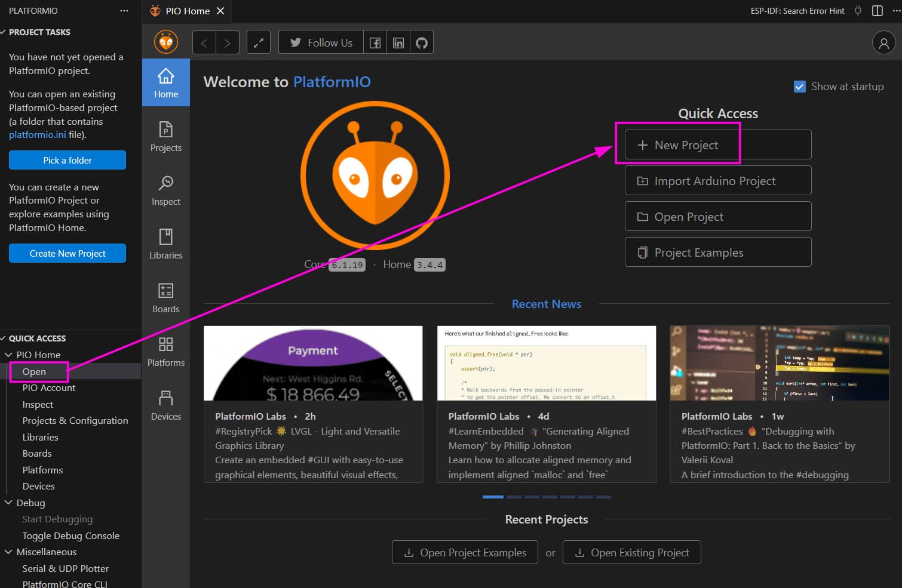Click the Core version badge 6.1.19
This screenshot has height=588, width=902.
(348, 265)
